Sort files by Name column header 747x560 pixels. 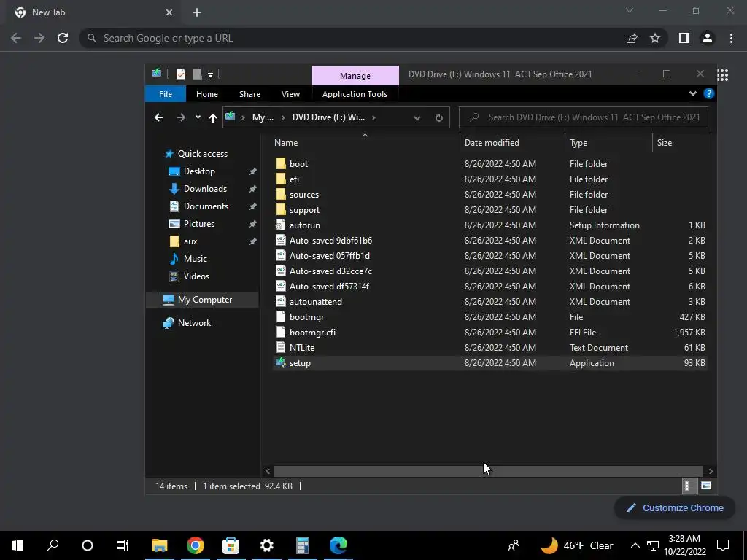tap(286, 142)
